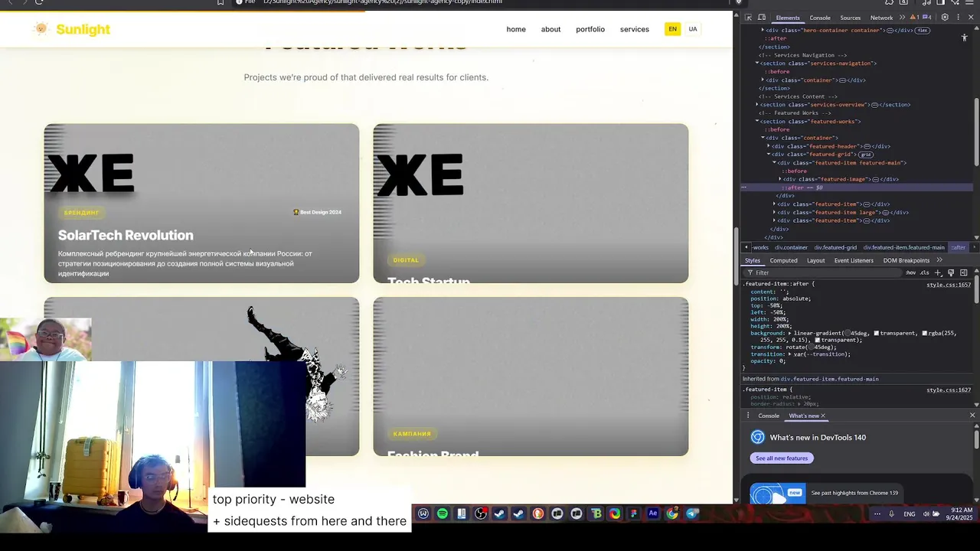980x551 pixels.
Task: Click the new style rule plus icon
Action: 938,272
